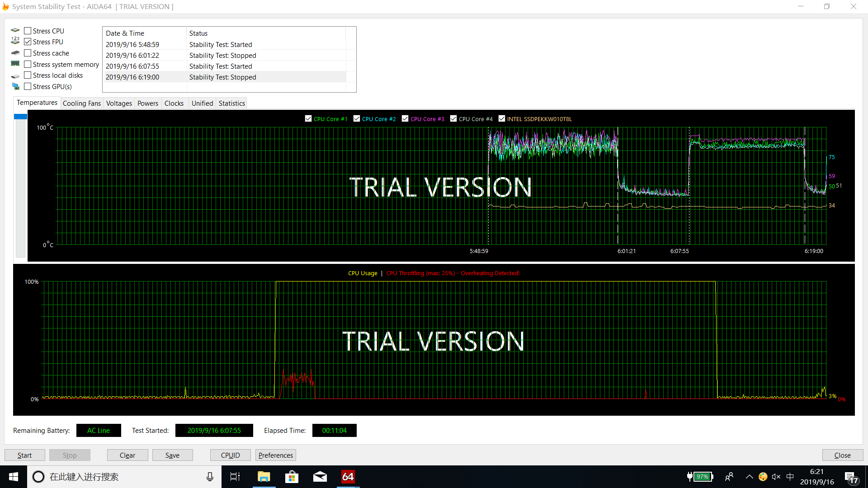Open Microsoft Store taskbar icon

click(292, 477)
